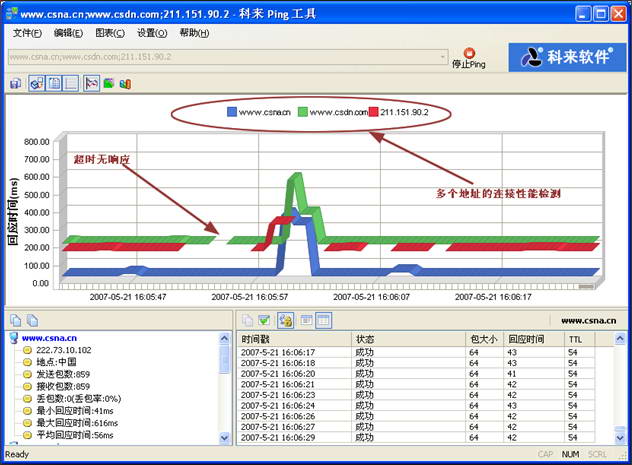
Task: Click the www.csna.cn label above log table
Action: coord(588,321)
